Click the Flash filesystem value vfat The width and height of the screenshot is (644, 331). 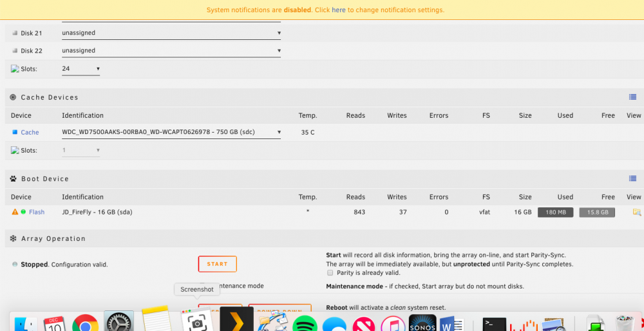point(484,212)
